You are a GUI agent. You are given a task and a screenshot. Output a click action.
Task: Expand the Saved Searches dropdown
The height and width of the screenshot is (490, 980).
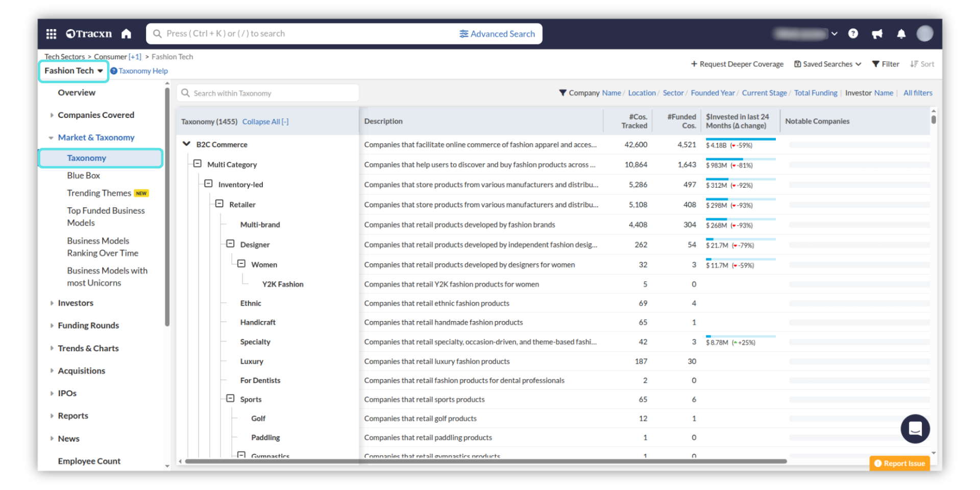click(x=828, y=64)
